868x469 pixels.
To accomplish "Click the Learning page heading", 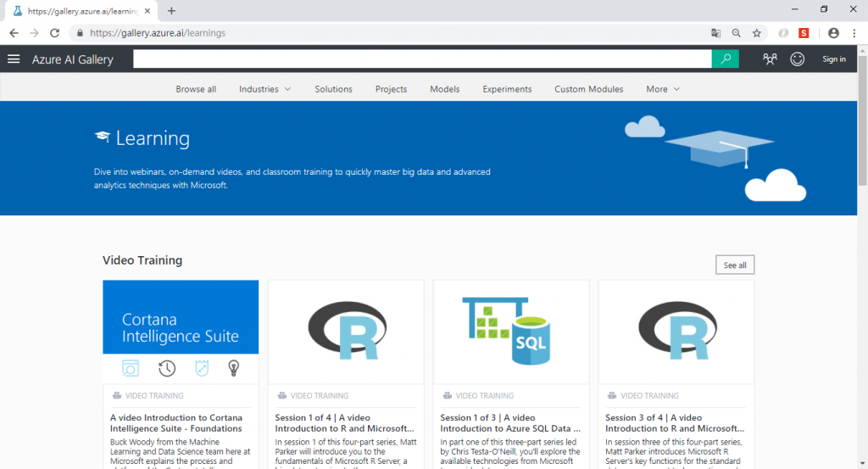I will coord(153,138).
